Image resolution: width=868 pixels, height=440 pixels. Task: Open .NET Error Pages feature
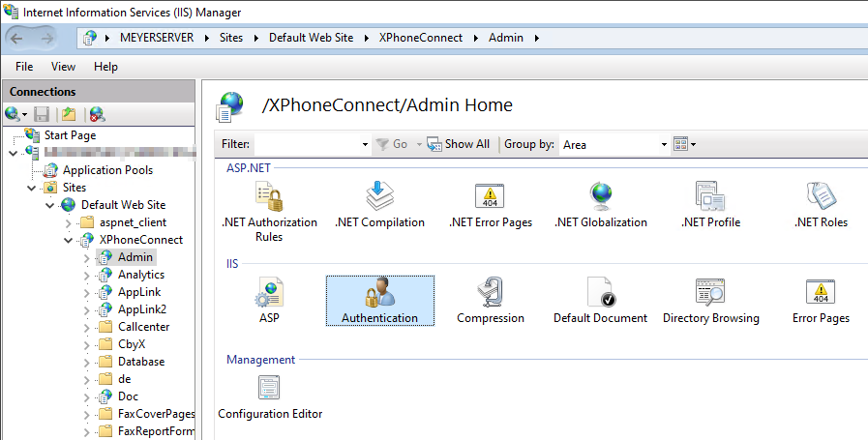click(491, 205)
